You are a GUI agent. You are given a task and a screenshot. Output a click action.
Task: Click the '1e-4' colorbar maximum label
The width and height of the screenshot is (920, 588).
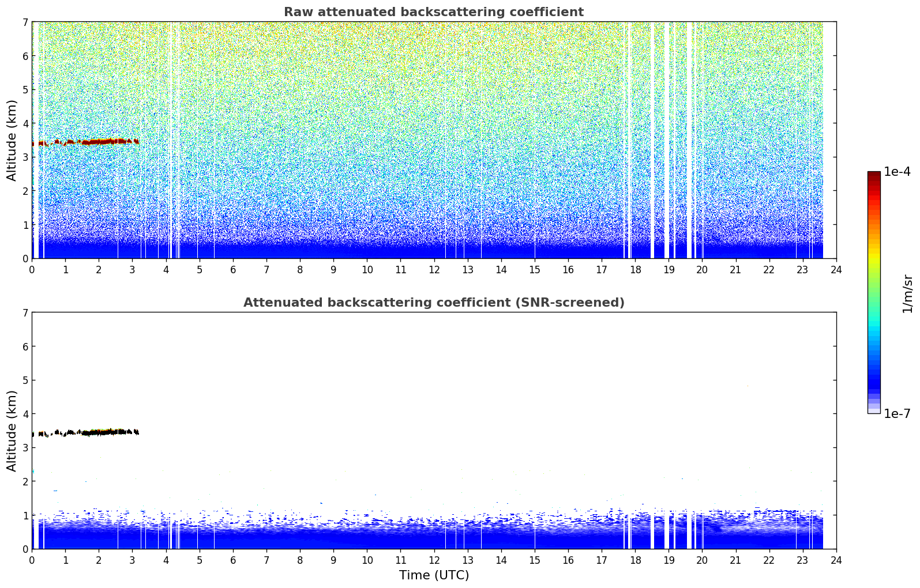897,172
